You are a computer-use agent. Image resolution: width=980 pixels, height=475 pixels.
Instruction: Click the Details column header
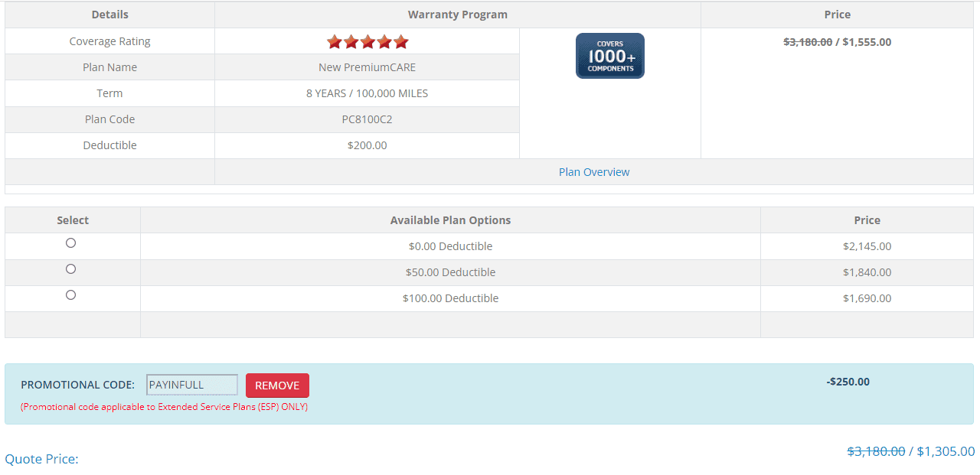tap(109, 15)
